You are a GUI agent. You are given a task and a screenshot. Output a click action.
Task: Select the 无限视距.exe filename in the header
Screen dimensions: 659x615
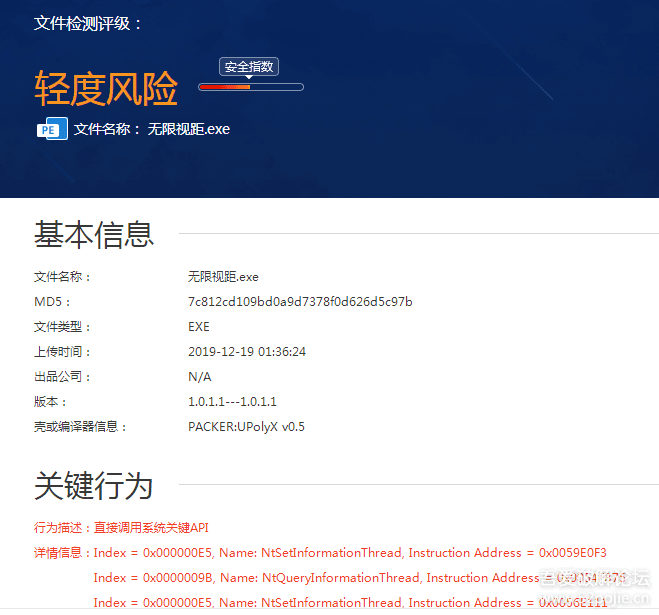[x=189, y=129]
